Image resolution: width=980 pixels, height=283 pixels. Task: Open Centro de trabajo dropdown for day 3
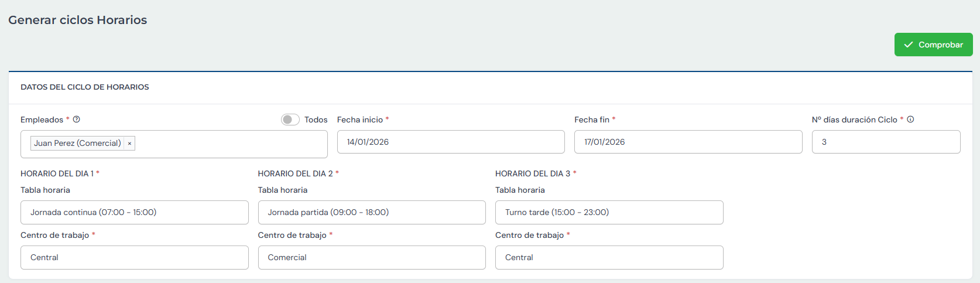tap(609, 257)
